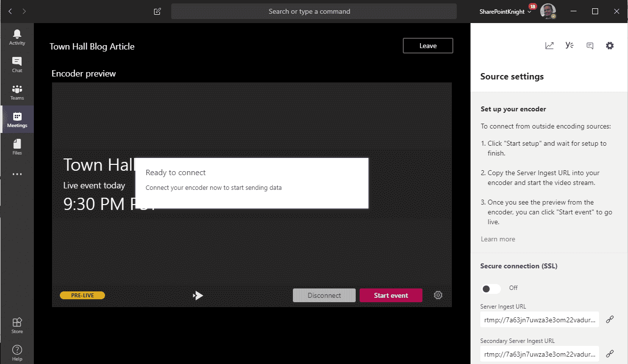Click the user profile avatar
628x364 pixels.
click(548, 11)
